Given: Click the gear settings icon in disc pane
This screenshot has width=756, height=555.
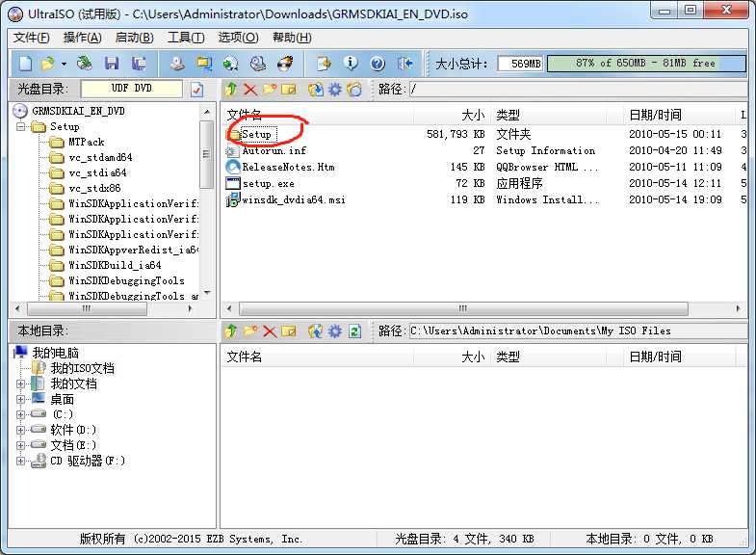Looking at the screenshot, I should [334, 90].
